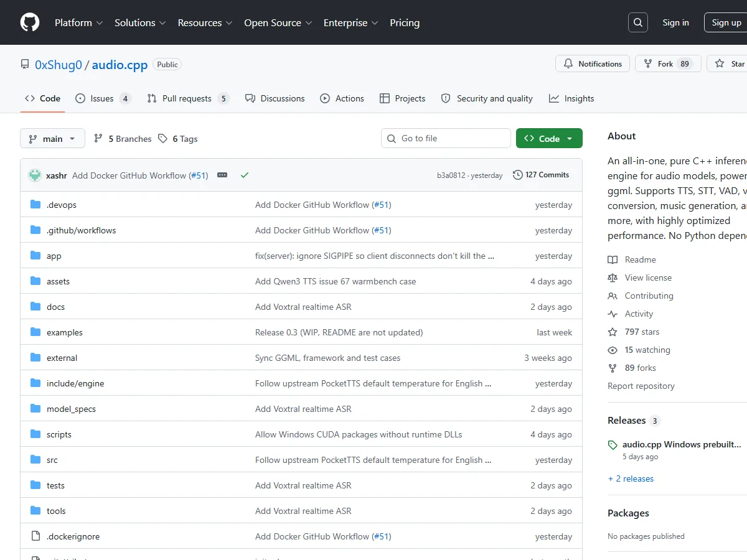Open the Solutions dropdown menu
747x560 pixels.
tap(140, 22)
